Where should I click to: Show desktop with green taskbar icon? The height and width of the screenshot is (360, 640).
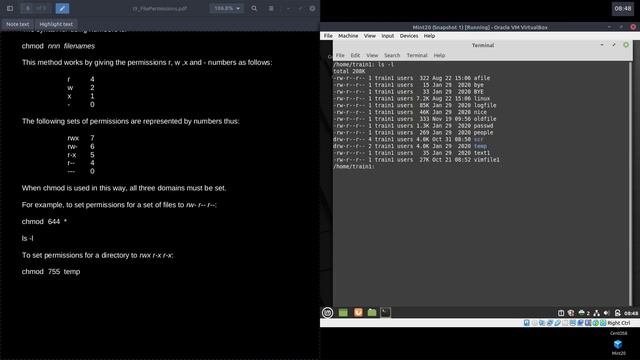[343, 313]
